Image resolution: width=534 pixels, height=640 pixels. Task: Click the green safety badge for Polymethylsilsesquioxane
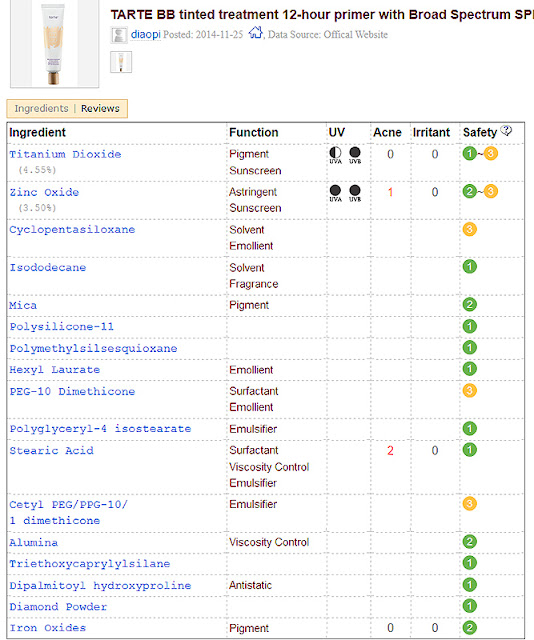[x=469, y=347]
